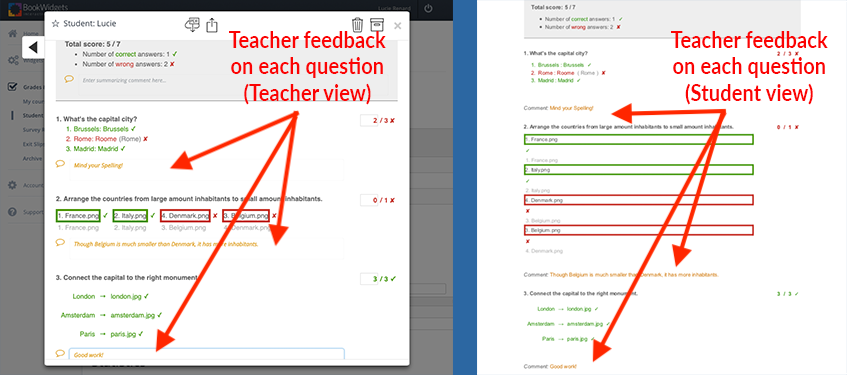
Task: Open the Home icon in the sidebar
Action: 12,34
